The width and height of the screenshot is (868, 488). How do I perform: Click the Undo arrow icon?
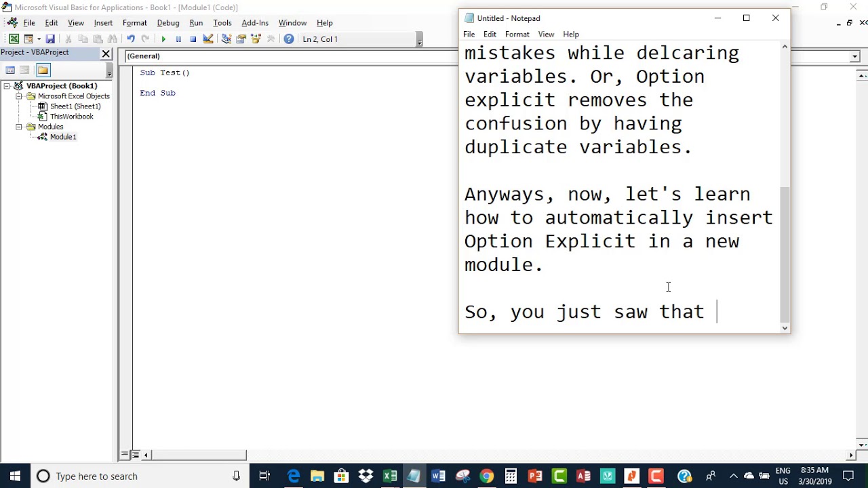click(x=130, y=39)
